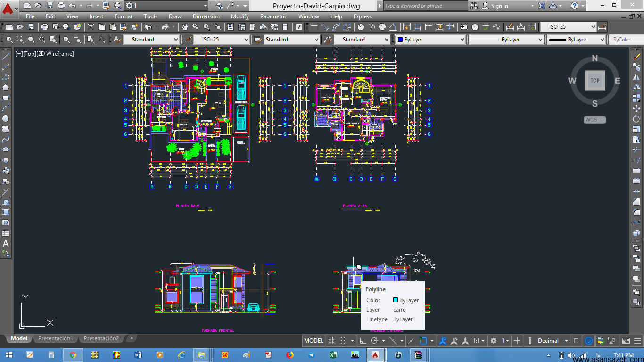Click the MODEL space button in the status bar
Screen dimensions: 644x362
tap(314, 341)
